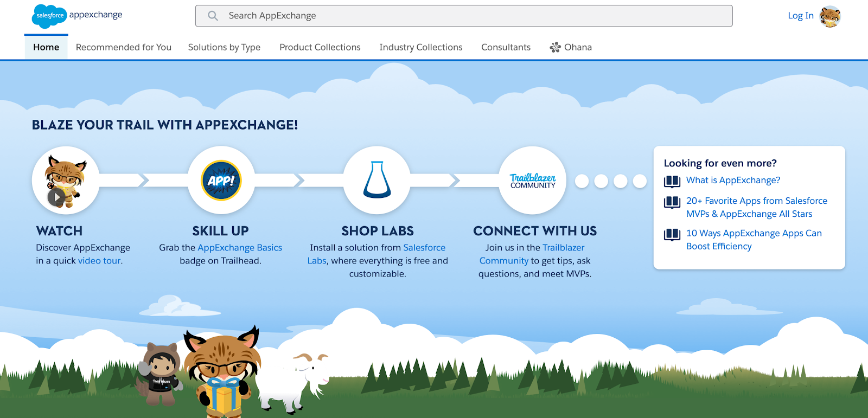Click book icon beside What is AppExchange

click(x=672, y=181)
